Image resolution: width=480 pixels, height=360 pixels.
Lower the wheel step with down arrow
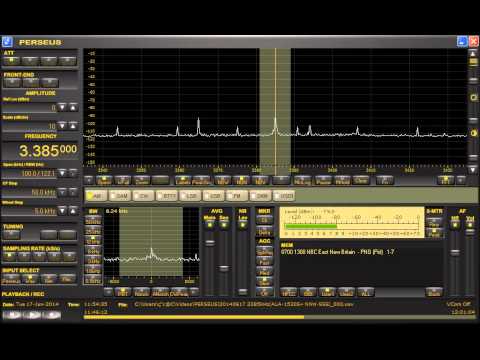tap(62, 211)
